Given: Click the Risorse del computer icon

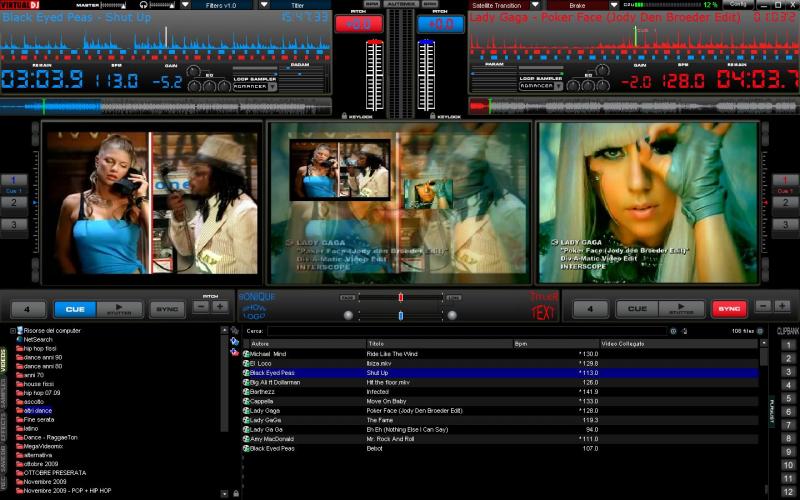Looking at the screenshot, I should [20, 331].
